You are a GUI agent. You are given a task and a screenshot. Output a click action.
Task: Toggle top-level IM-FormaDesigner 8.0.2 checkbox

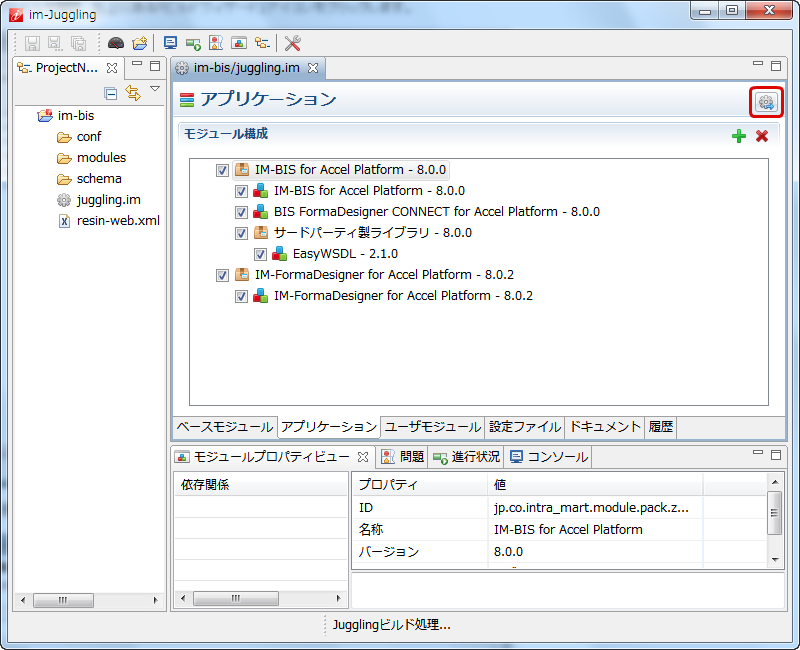coord(222,276)
